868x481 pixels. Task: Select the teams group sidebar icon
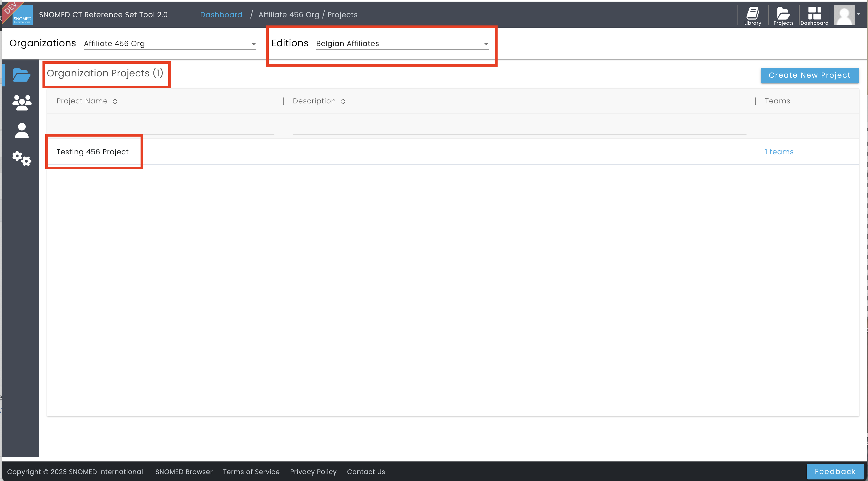click(x=22, y=103)
